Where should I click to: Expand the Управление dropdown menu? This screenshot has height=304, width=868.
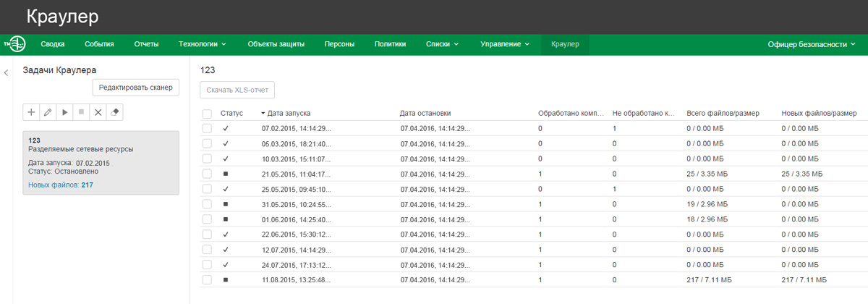(x=505, y=44)
